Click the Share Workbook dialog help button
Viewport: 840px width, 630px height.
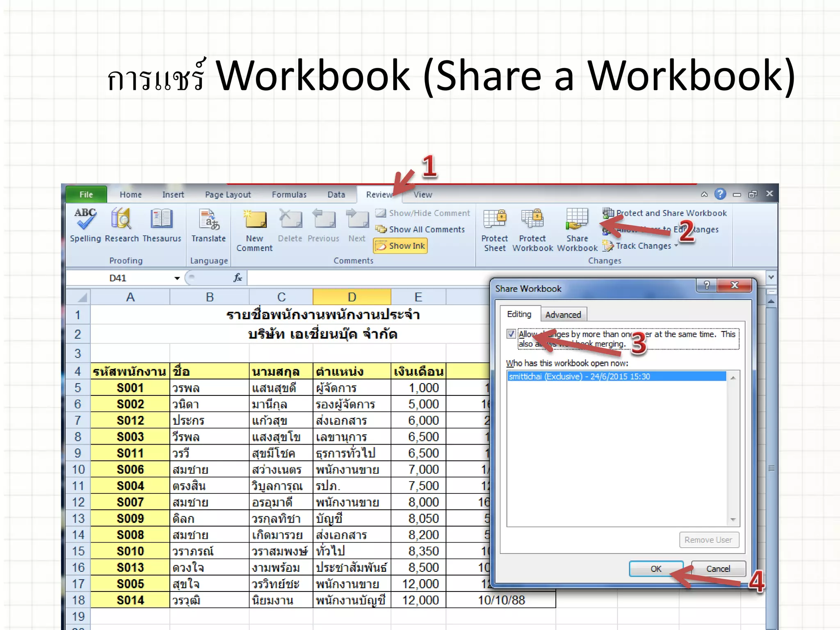coord(707,285)
